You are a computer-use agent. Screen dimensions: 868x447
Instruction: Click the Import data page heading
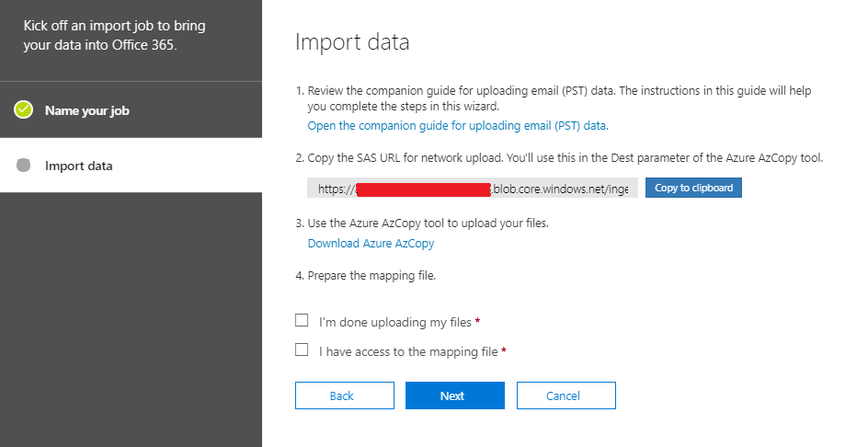click(352, 42)
